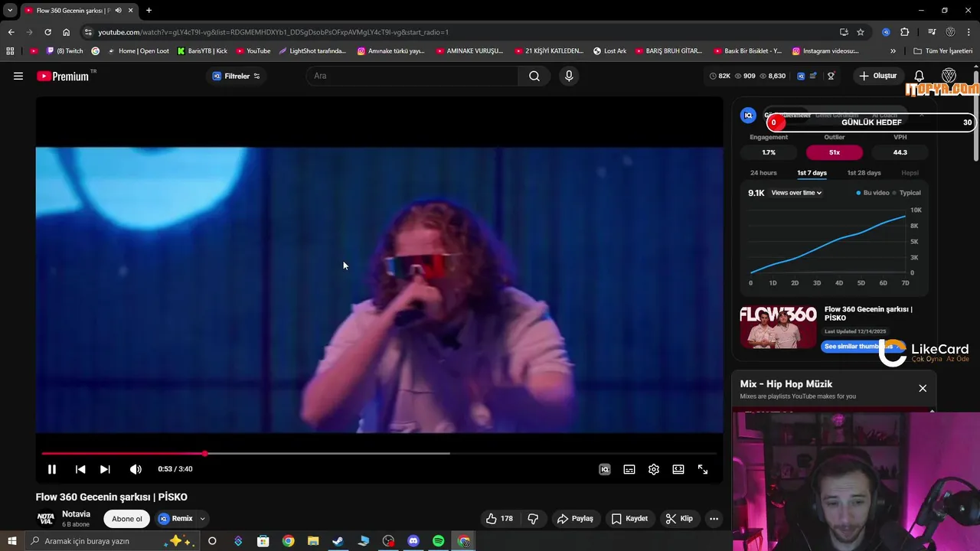The height and width of the screenshot is (551, 980).
Task: Open new browser tab
Action: pyautogui.click(x=149, y=11)
